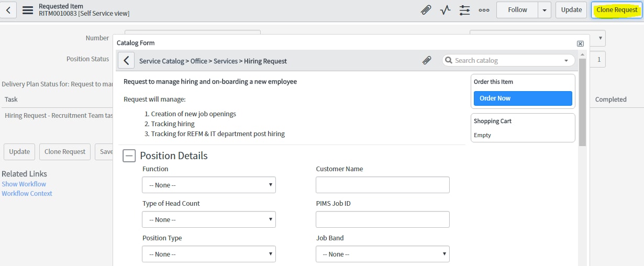Expand the Search catalog dropdown arrow

pos(566,61)
